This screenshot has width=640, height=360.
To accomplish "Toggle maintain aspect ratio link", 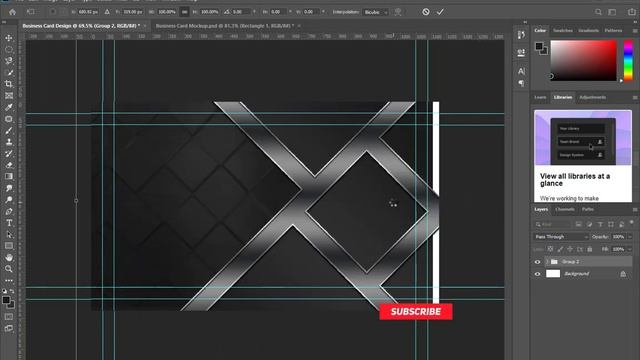I will [184, 12].
